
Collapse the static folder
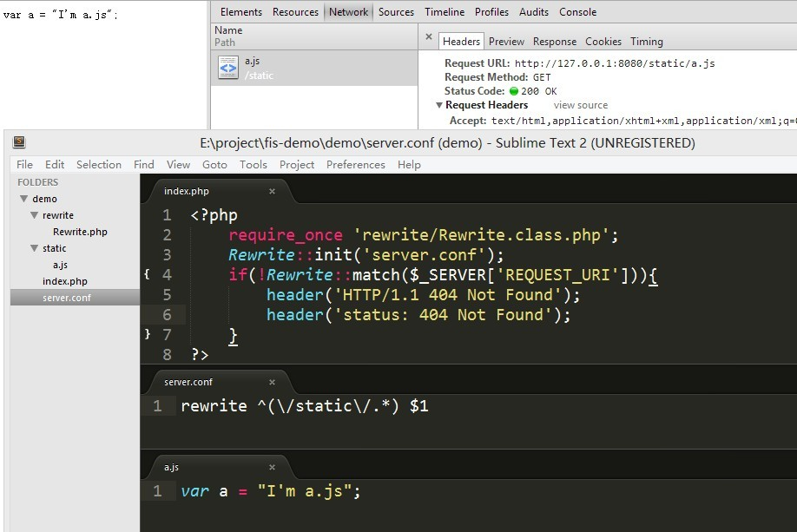pos(34,248)
